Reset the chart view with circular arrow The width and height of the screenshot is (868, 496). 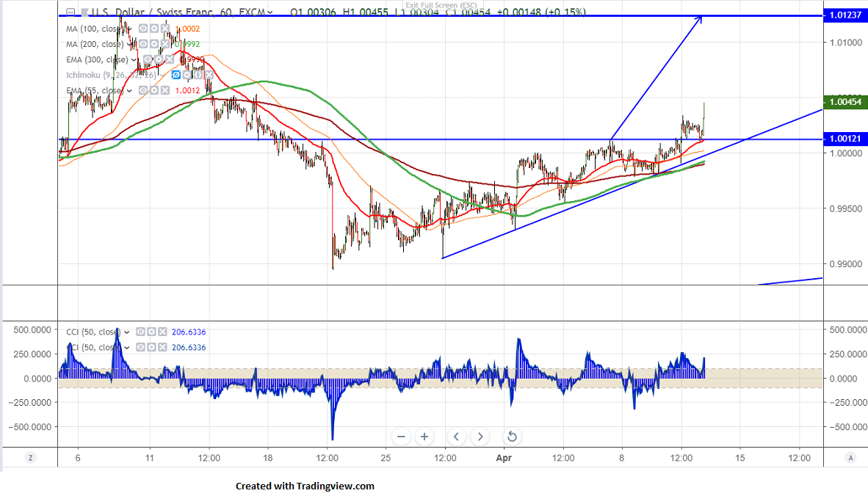click(x=512, y=437)
